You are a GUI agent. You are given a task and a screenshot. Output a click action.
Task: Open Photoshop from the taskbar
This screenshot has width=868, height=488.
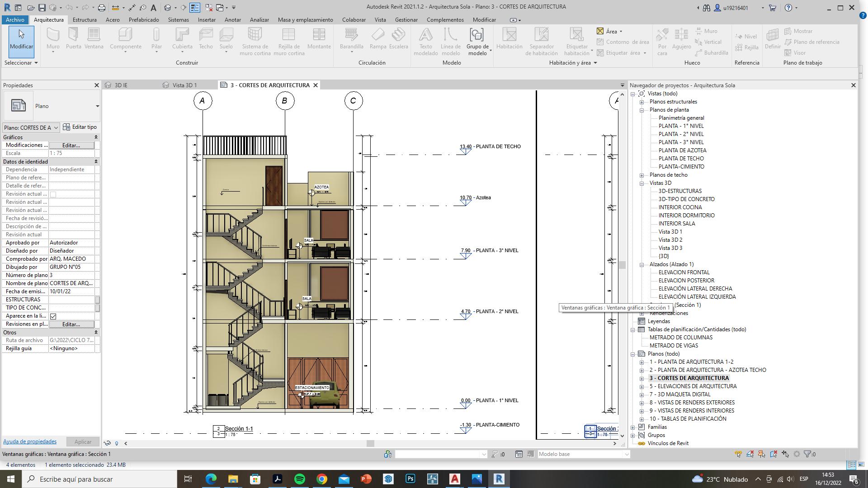(410, 479)
